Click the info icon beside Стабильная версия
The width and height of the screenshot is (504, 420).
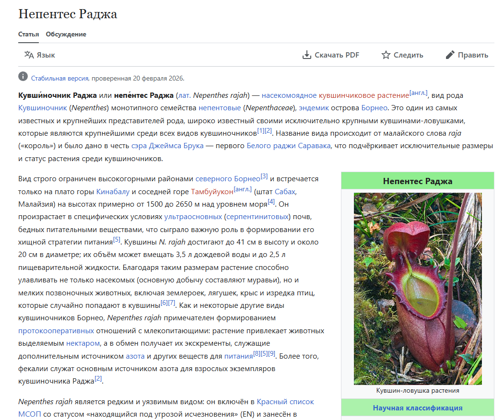point(23,77)
